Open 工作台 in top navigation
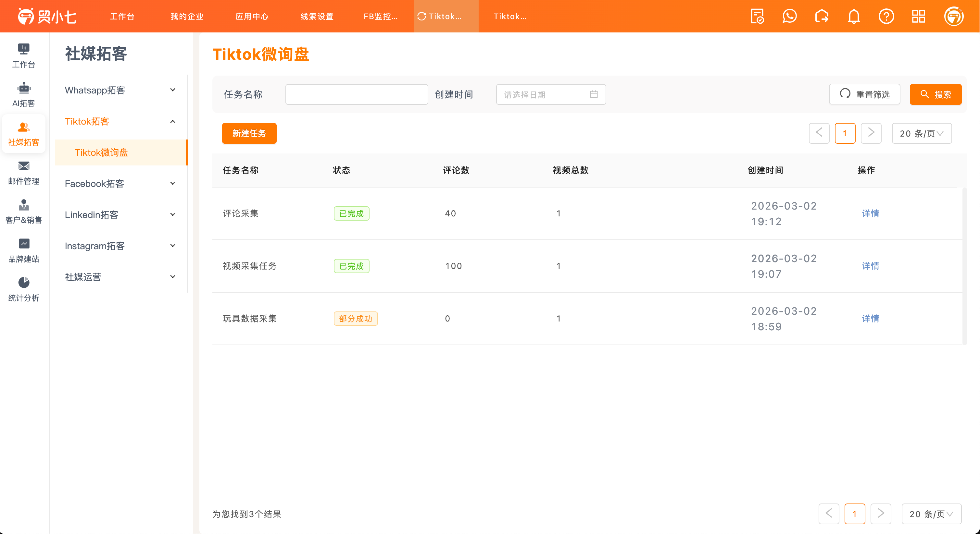Viewport: 980px width, 534px height. pos(122,16)
